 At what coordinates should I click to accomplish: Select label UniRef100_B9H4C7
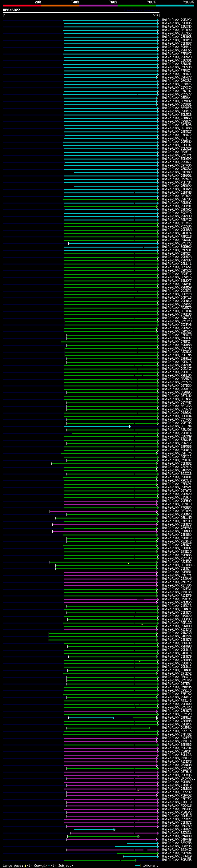pyautogui.click(x=176, y=78)
